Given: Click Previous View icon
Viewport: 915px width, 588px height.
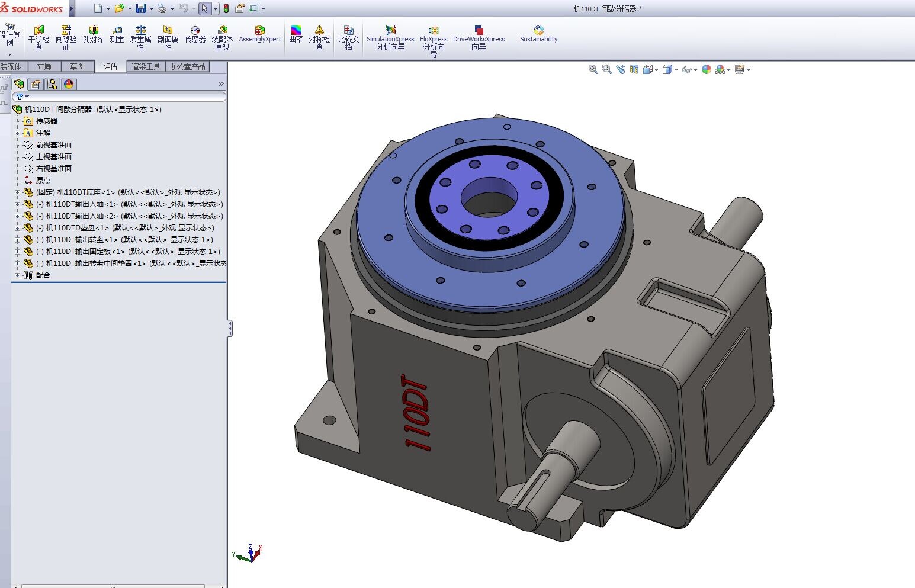Looking at the screenshot, I should point(620,69).
